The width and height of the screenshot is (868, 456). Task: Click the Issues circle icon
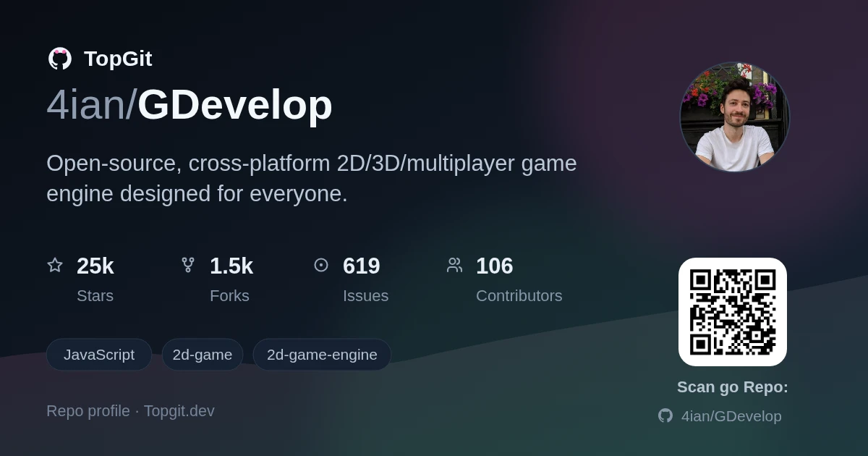(x=321, y=265)
